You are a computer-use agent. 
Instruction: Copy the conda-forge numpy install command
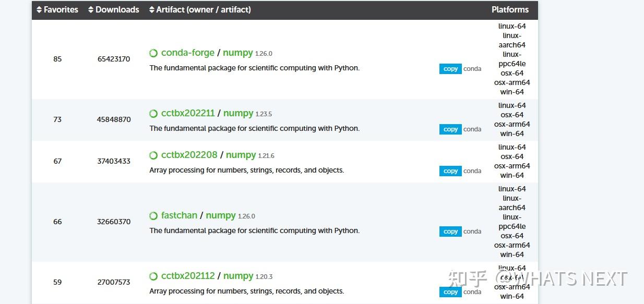click(450, 69)
